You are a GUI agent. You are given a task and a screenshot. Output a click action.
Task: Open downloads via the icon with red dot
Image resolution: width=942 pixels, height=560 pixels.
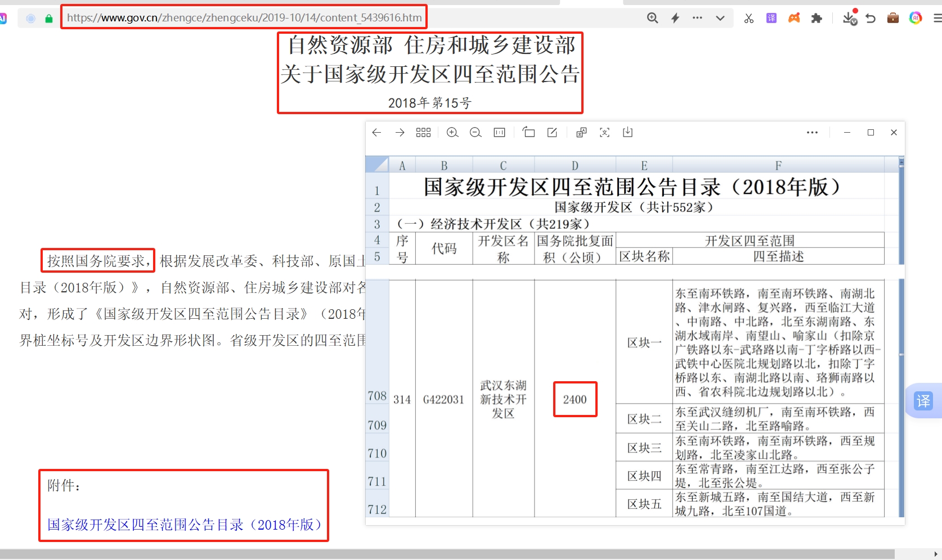pos(849,17)
